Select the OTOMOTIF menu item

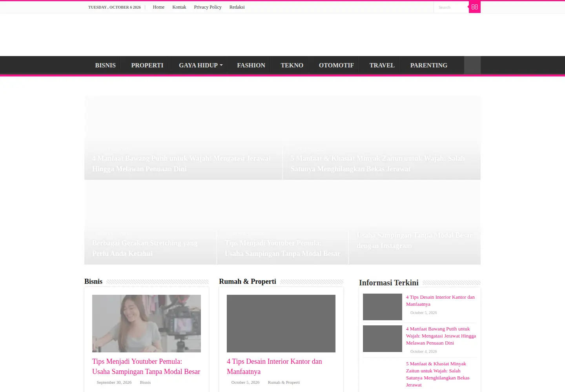pos(336,65)
